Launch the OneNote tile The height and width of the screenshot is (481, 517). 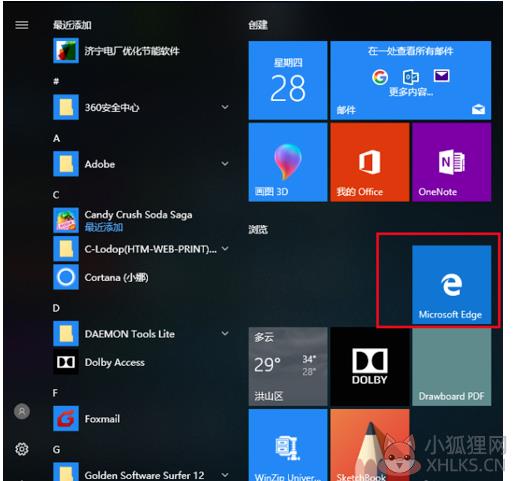(x=452, y=162)
